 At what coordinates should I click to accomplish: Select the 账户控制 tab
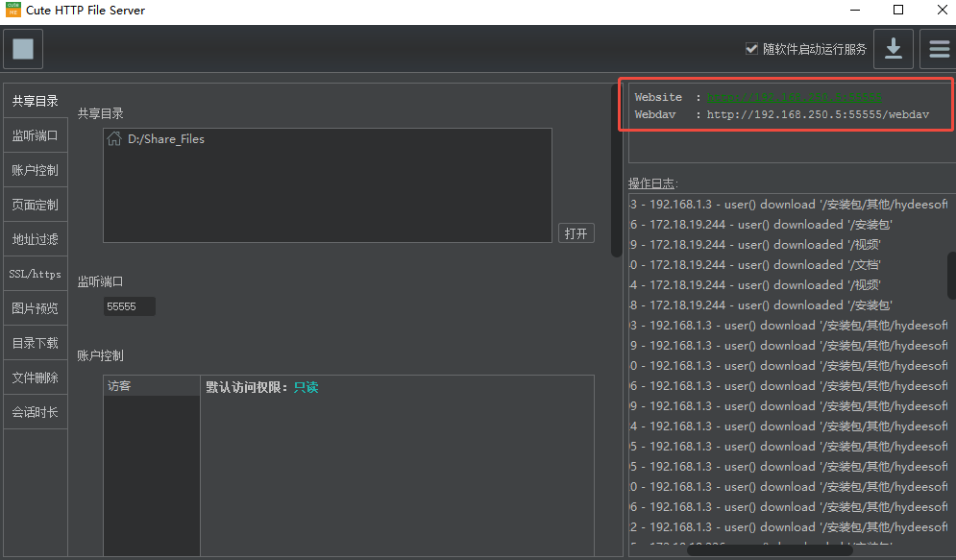click(x=35, y=170)
